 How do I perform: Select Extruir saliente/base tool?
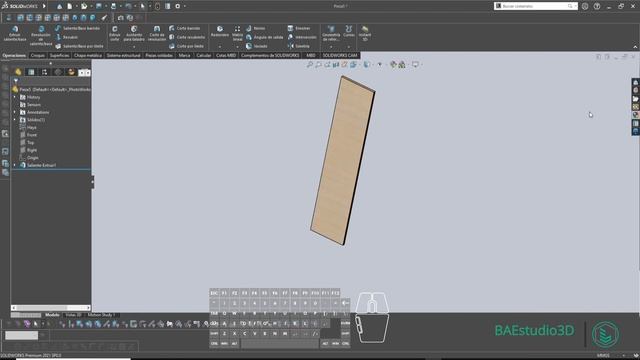[x=15, y=33]
